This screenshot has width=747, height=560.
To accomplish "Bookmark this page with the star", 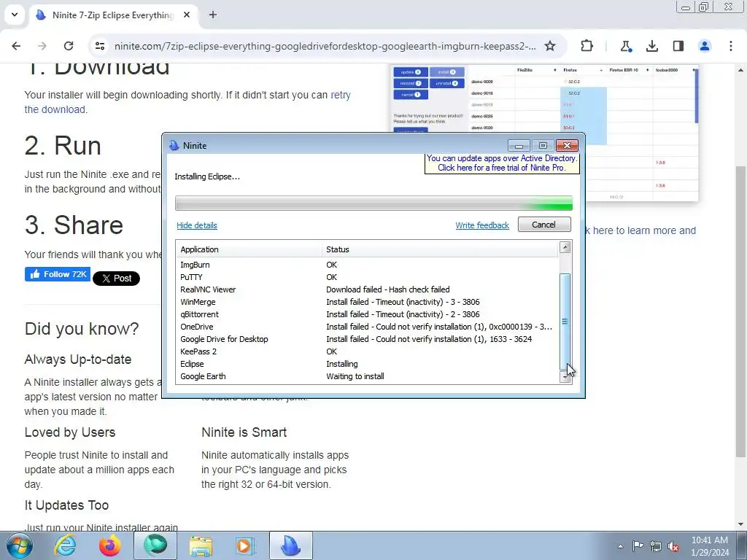I will pyautogui.click(x=550, y=46).
